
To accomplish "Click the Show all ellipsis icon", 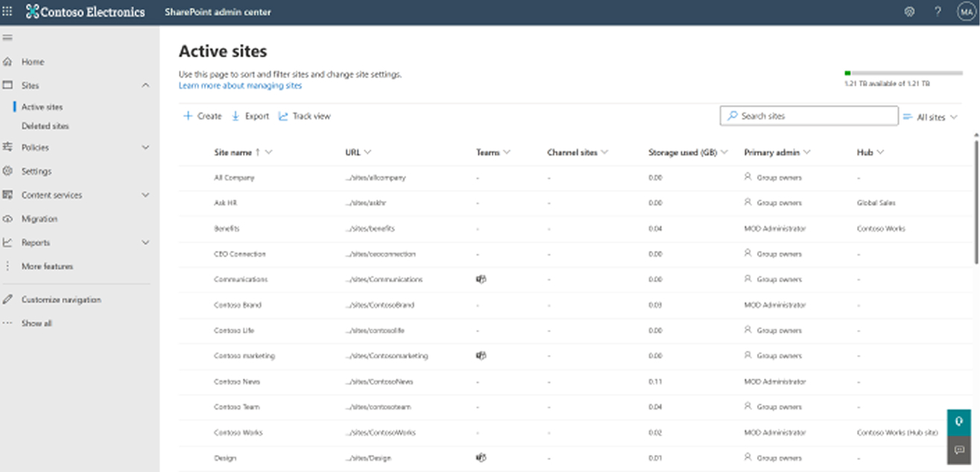I will click(7, 323).
